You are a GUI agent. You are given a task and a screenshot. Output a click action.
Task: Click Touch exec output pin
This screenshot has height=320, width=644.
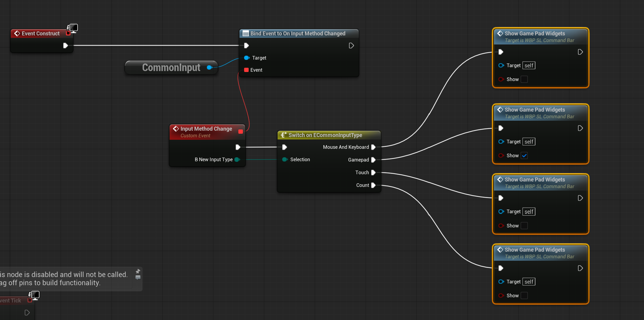(373, 172)
